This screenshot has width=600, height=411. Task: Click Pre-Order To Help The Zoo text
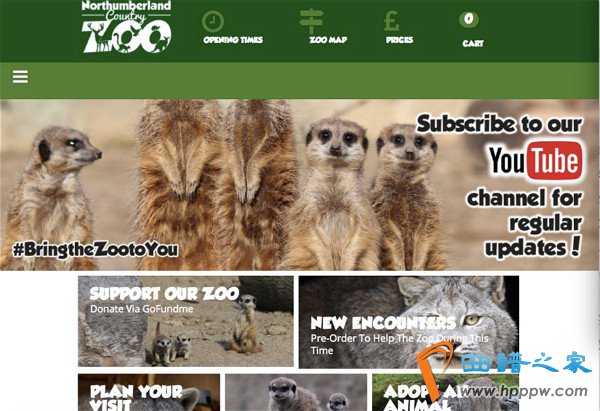[399, 344]
